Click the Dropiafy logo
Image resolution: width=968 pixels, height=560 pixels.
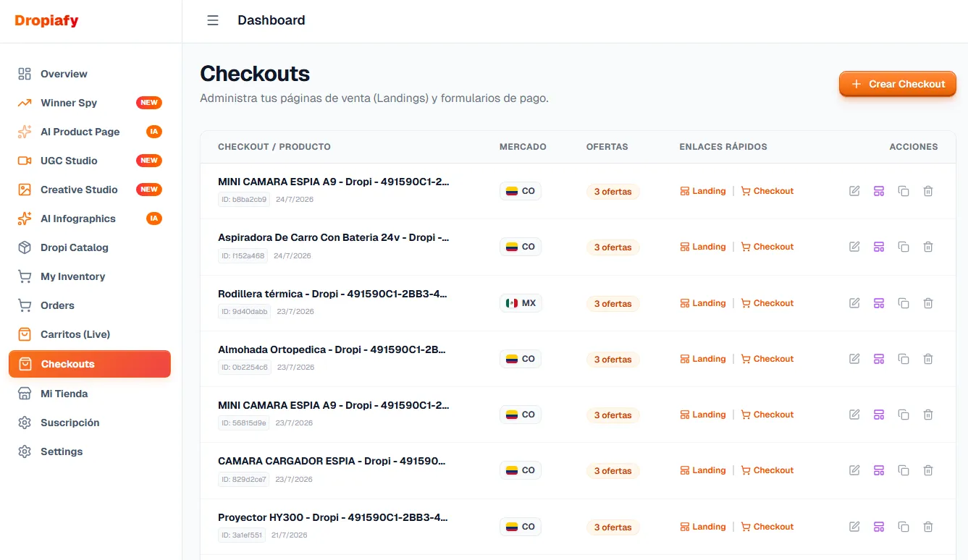pyautogui.click(x=46, y=20)
